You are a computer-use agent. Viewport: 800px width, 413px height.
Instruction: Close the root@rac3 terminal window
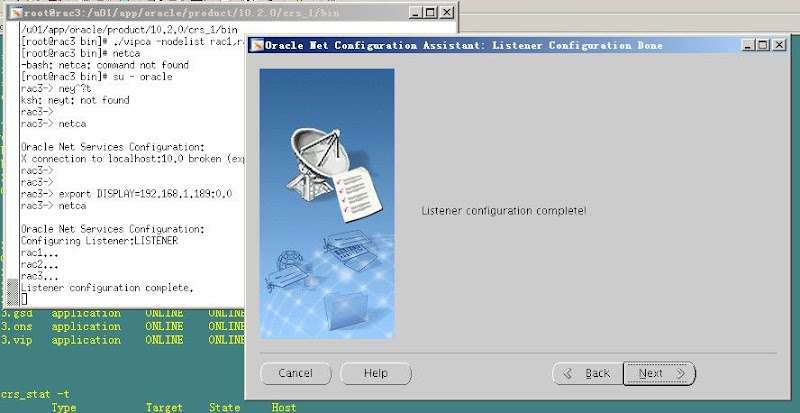click(446, 12)
